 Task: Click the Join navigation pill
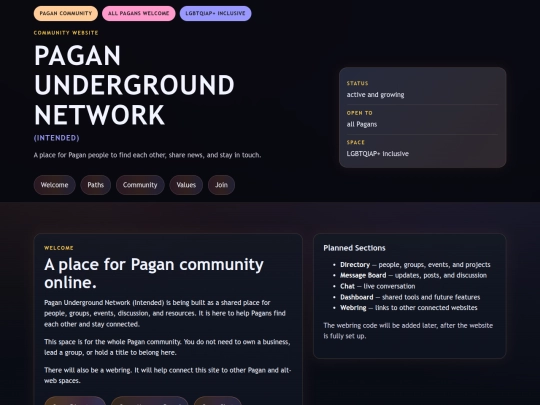[221, 185]
